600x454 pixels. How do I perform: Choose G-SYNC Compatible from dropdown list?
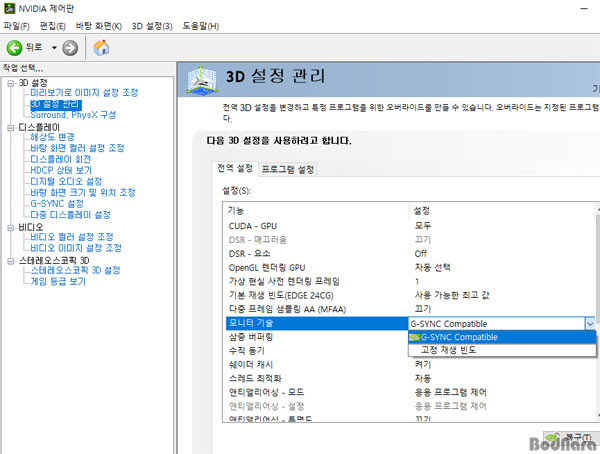502,337
